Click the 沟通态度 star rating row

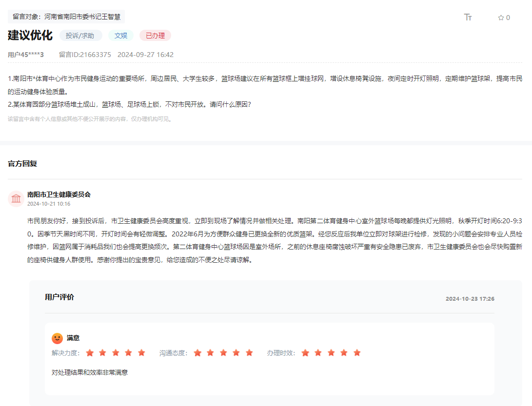tap(223, 352)
